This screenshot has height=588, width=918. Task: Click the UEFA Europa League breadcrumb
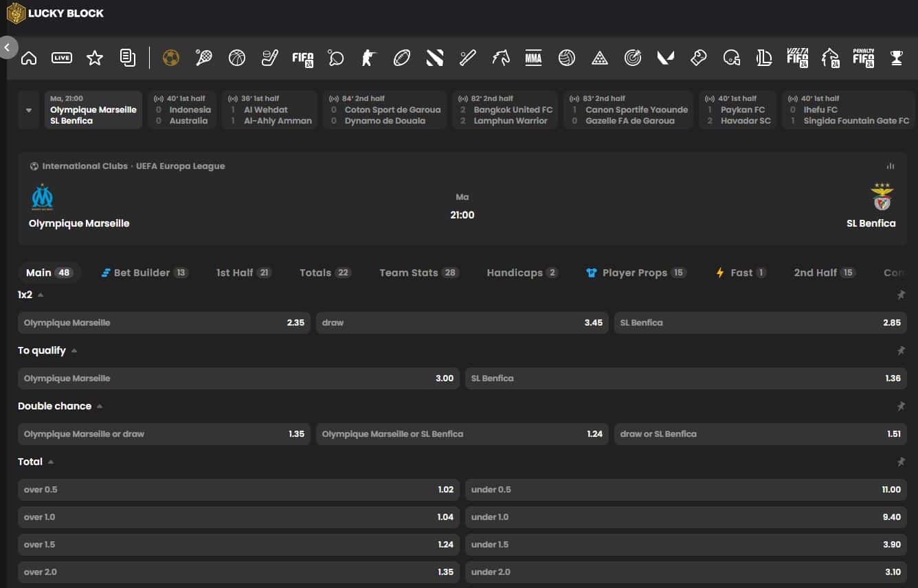(x=181, y=166)
